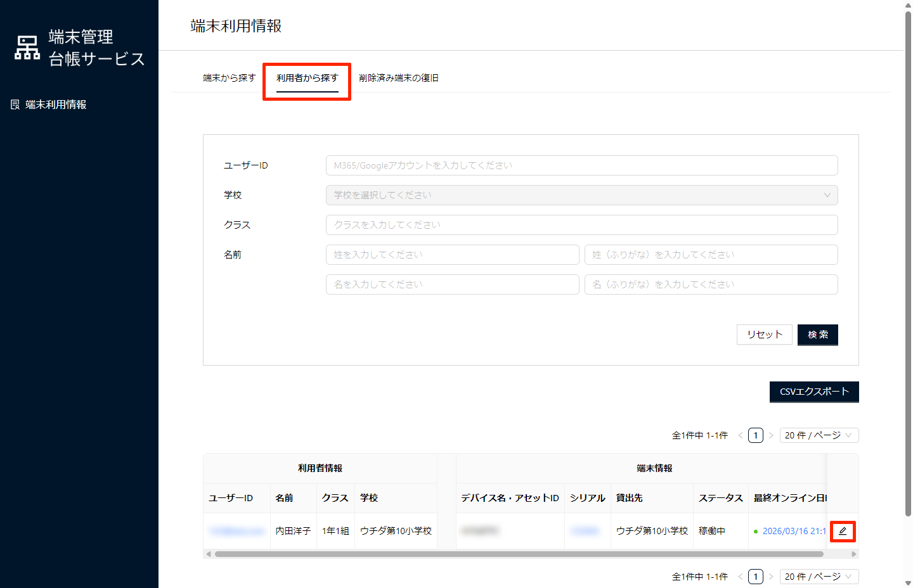Click the リセット reset button
Viewport: 913px width, 588px height.
764,335
